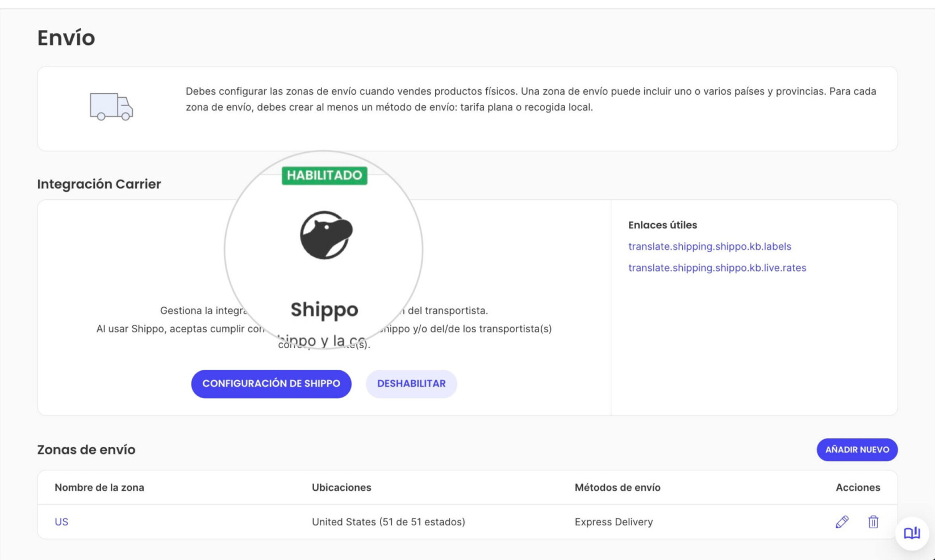Select the 'United States (51 de 51 estados)' cell
The height and width of the screenshot is (560, 935).
click(389, 521)
